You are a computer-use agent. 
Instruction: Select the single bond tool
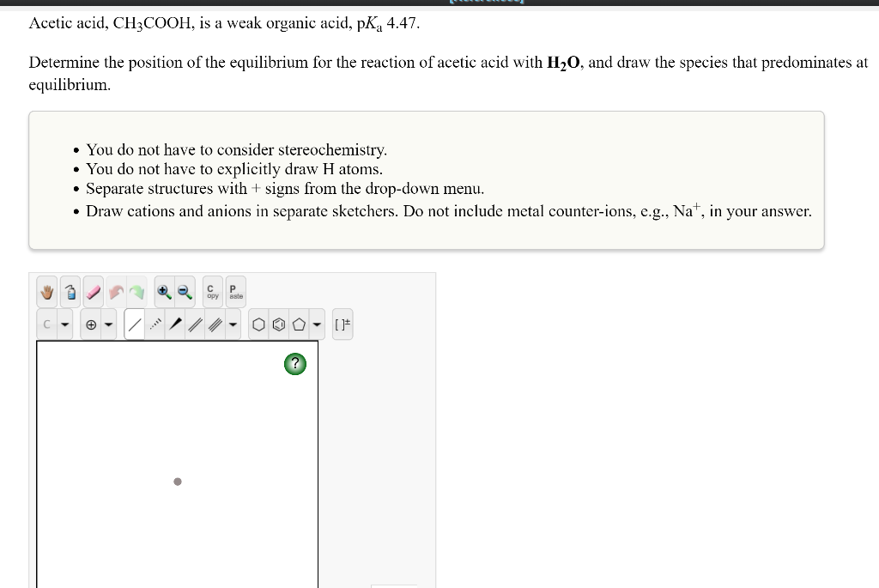[x=136, y=324]
